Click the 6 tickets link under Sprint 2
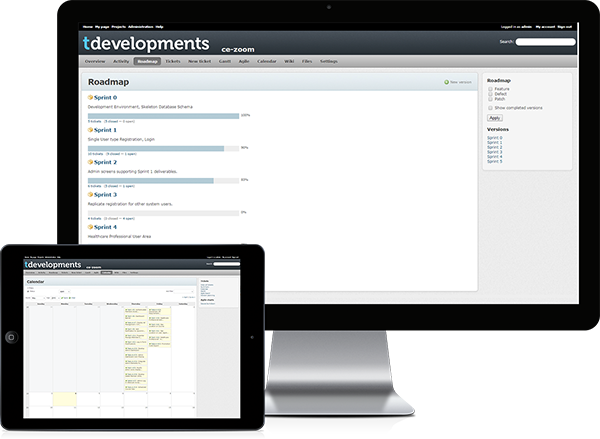The image size is (600, 439). pos(95,186)
